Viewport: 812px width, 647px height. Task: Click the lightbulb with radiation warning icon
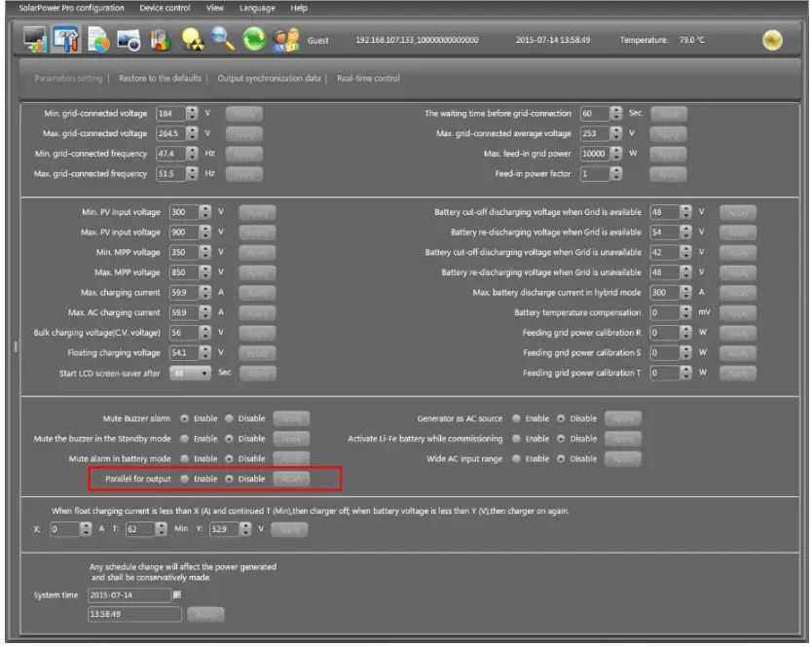(192, 40)
